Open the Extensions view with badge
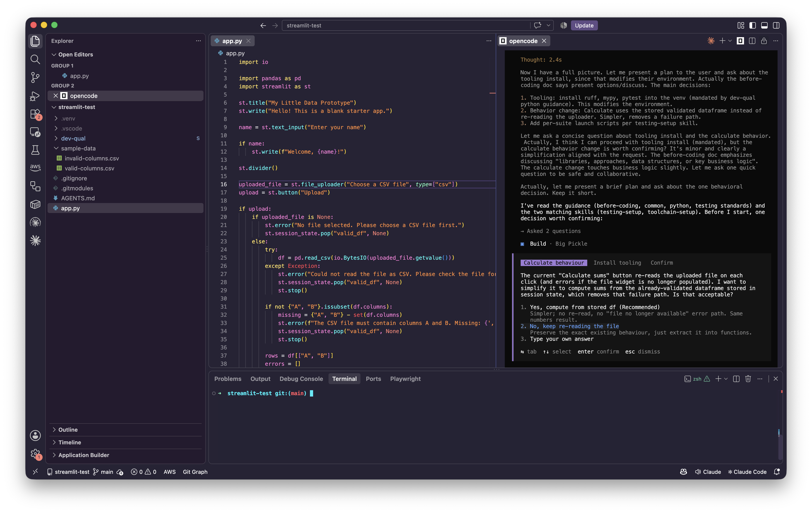Image resolution: width=812 pixels, height=513 pixels. click(x=35, y=114)
